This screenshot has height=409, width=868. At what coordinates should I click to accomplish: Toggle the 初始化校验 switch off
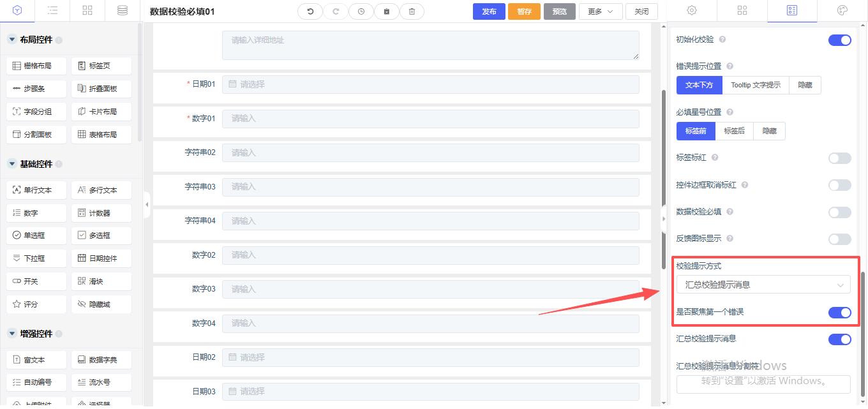pyautogui.click(x=839, y=40)
